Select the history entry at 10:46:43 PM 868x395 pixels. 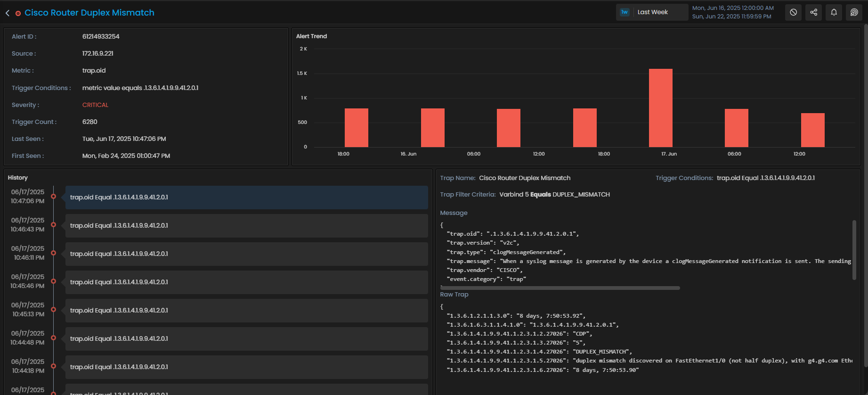247,226
